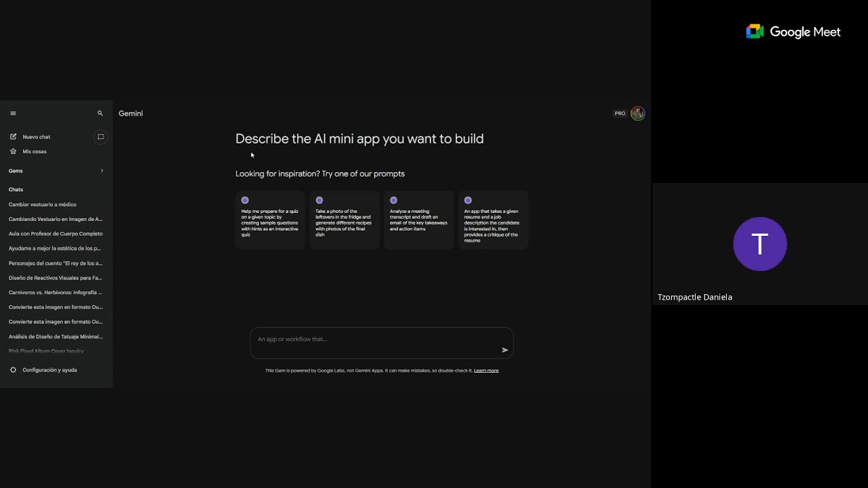Click the Chats section heading
Viewport: 868px width, 488px height.
click(16, 190)
